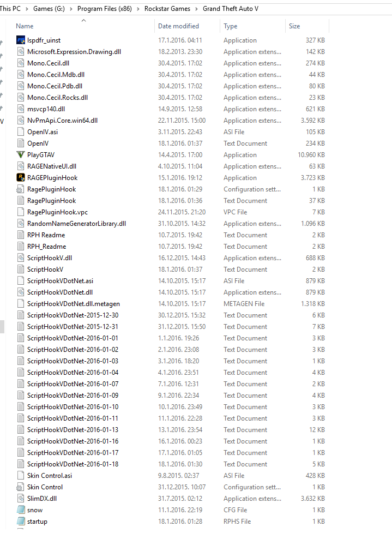The height and width of the screenshot is (533, 392).
Task: Select the ScriptHookVDotNet-2016-01-02 file name
Action: (73, 350)
